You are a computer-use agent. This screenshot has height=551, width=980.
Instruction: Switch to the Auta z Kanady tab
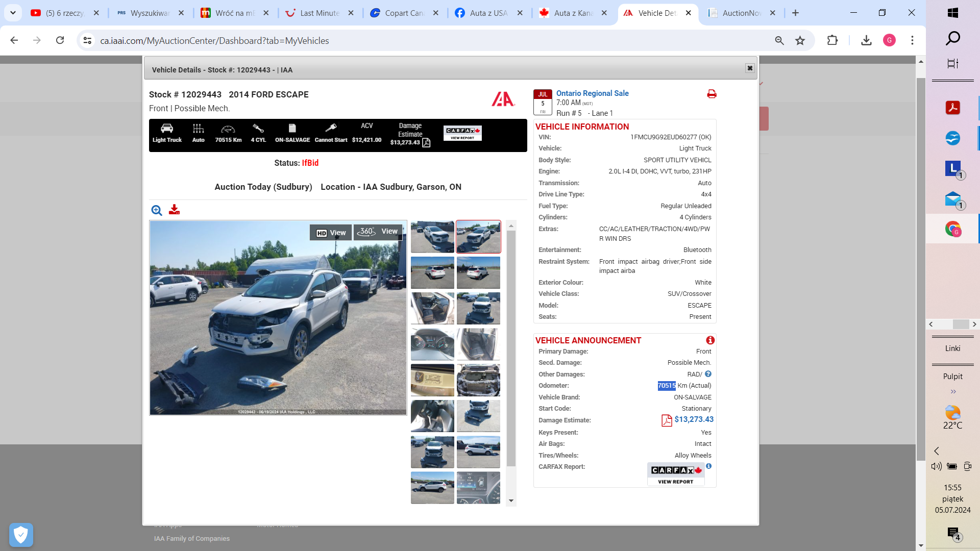pos(574,13)
